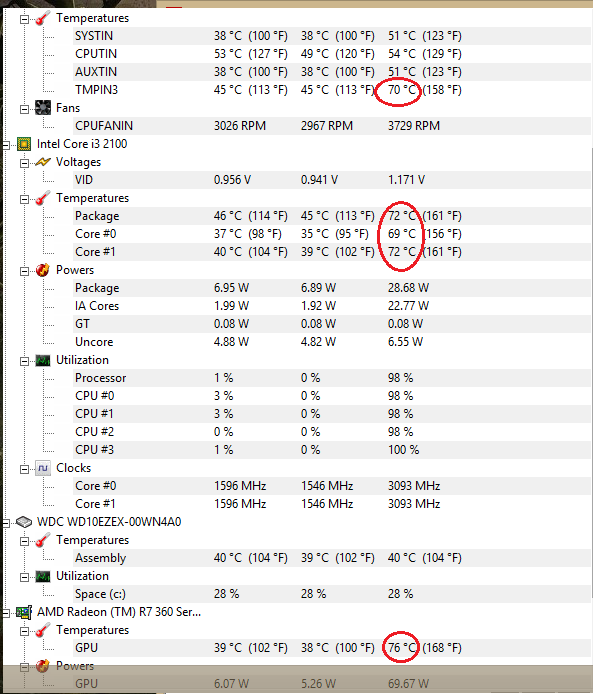Click the Voltages lightning icon
593x694 pixels.
coord(43,162)
